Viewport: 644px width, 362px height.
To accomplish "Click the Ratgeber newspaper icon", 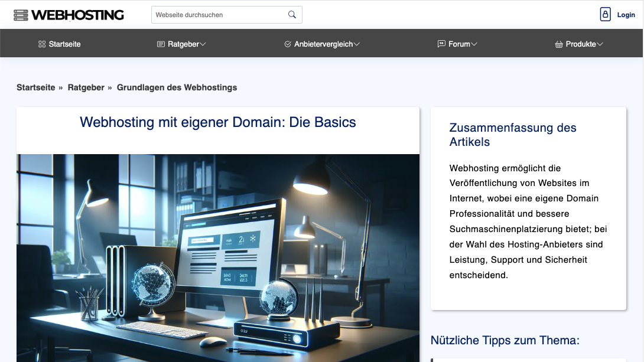I will (x=161, y=44).
